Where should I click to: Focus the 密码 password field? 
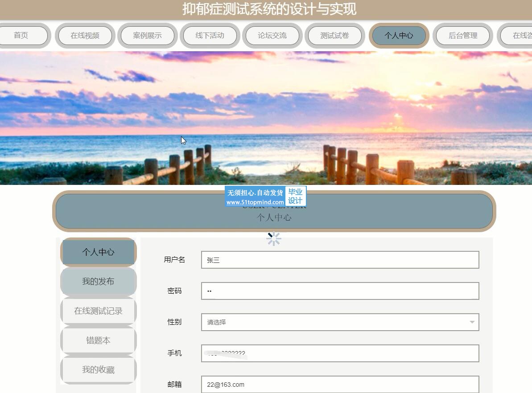(340, 291)
